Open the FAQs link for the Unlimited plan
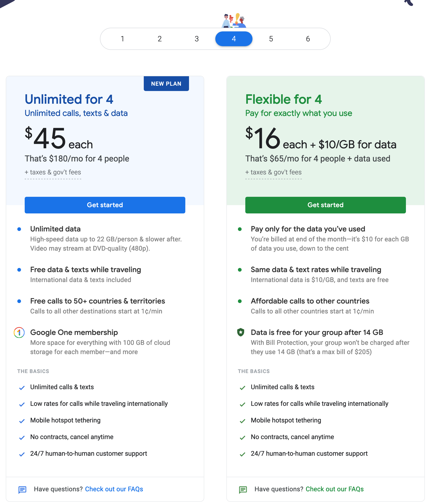This screenshot has width=432, height=504. click(114, 489)
